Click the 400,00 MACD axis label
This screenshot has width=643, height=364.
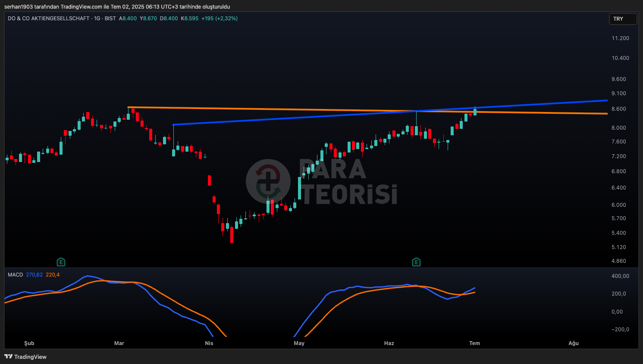coord(620,276)
